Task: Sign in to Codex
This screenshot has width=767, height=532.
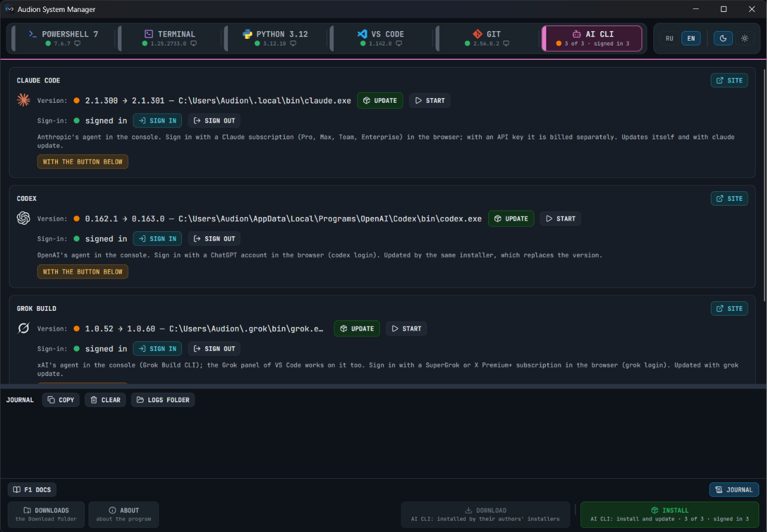Action: pos(157,239)
